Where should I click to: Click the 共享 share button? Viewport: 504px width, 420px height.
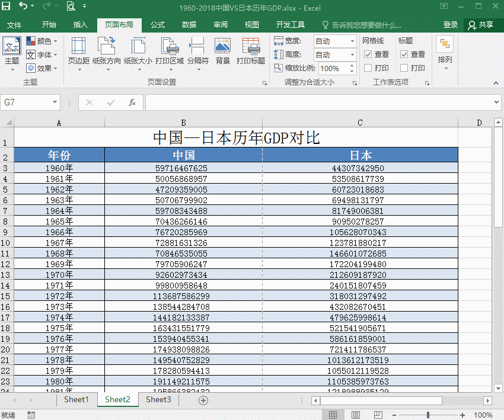[481, 25]
